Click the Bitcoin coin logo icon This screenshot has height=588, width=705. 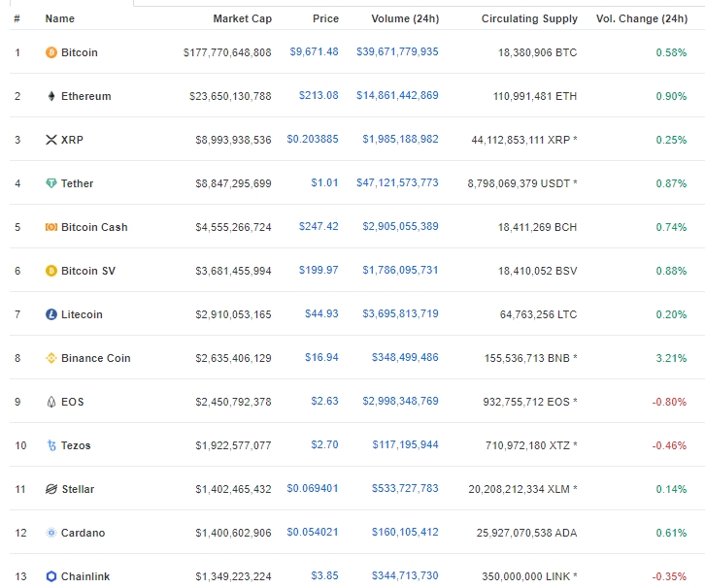coord(51,52)
